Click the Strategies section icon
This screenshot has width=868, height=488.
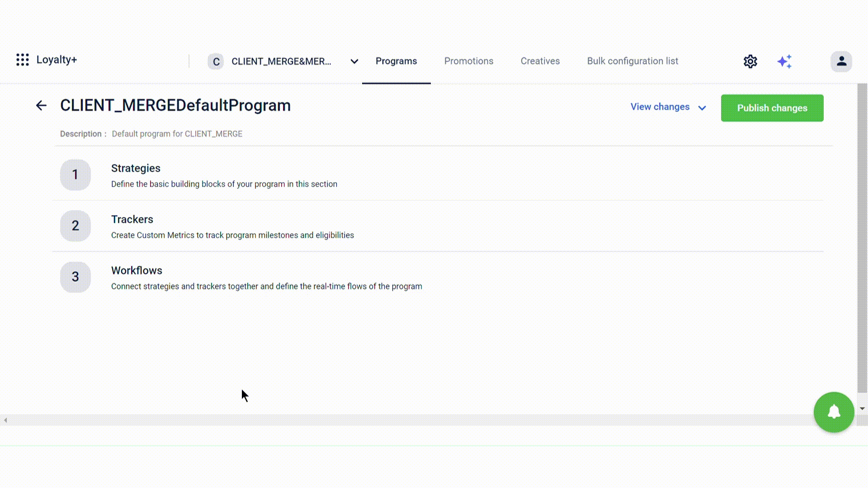[x=75, y=174]
